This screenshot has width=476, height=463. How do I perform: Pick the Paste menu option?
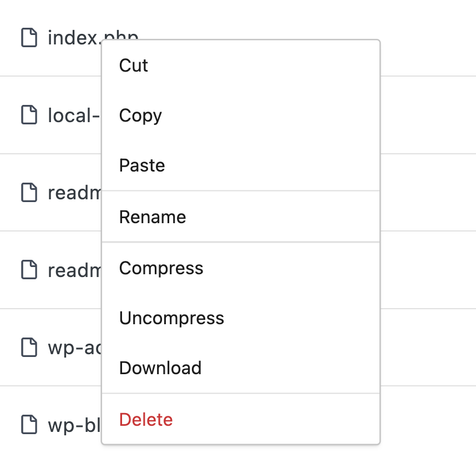[x=142, y=165]
